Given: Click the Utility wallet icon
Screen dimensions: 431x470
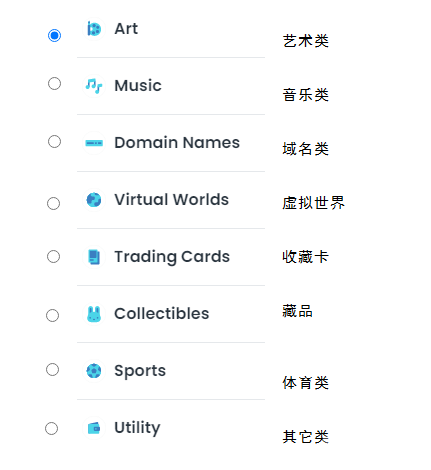Looking at the screenshot, I should coord(94,428).
